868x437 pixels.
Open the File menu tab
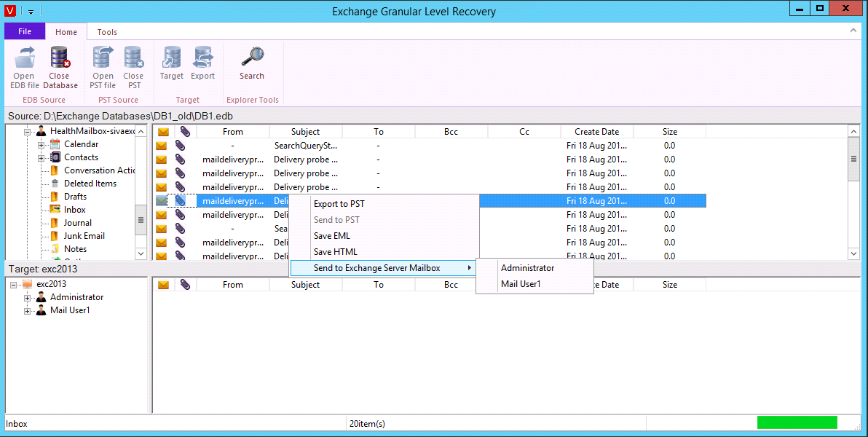pos(25,31)
